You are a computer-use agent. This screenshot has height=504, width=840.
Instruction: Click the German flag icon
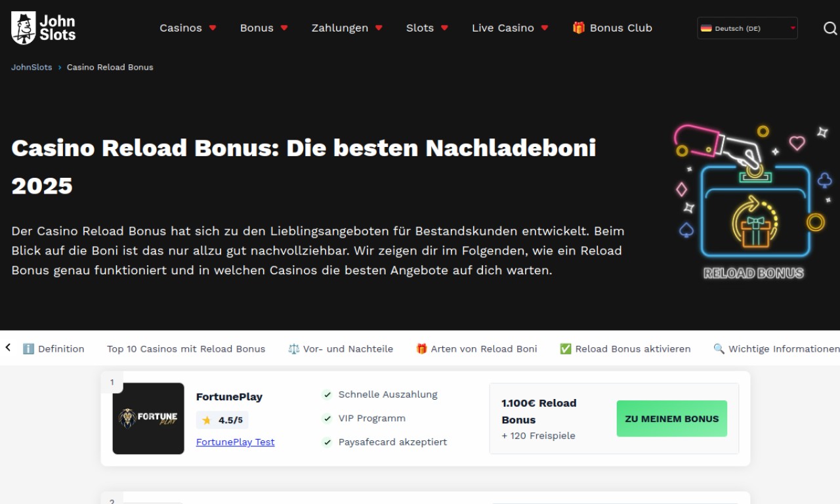[x=706, y=28]
